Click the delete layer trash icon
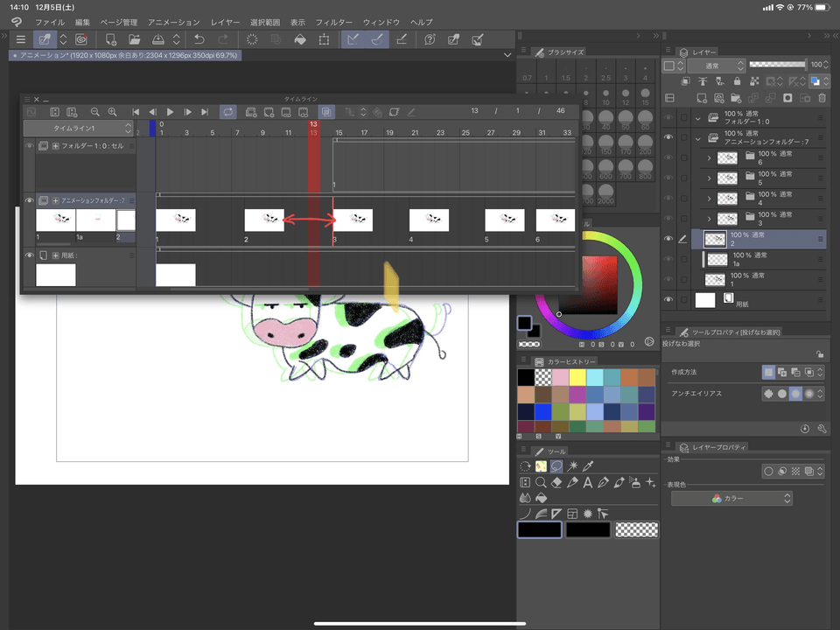Viewport: 840px width, 630px height. 823,98
